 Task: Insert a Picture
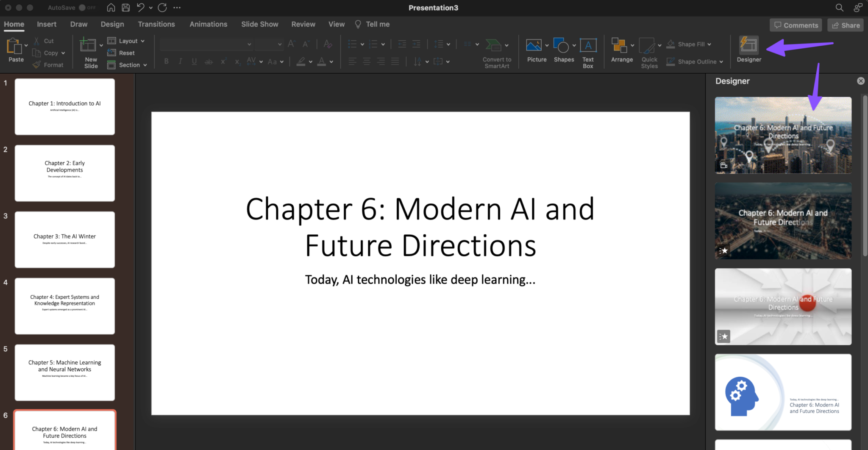pyautogui.click(x=535, y=49)
